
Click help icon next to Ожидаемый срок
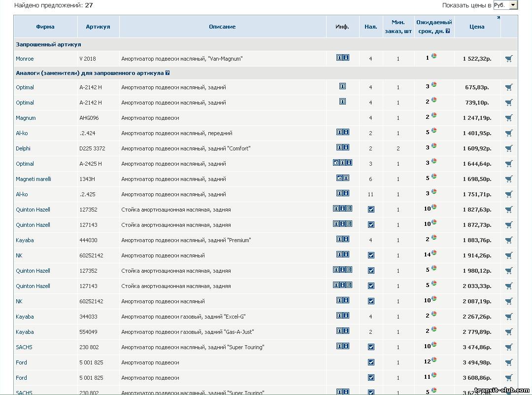(x=448, y=31)
